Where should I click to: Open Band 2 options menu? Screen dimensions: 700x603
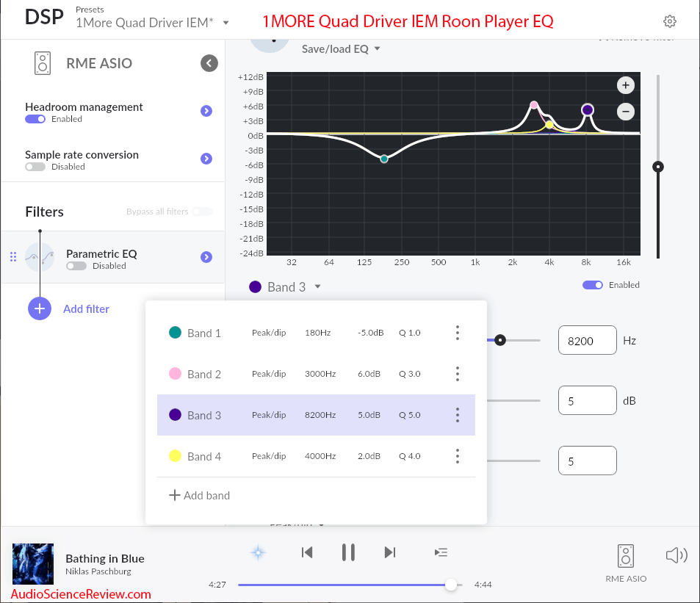click(458, 374)
